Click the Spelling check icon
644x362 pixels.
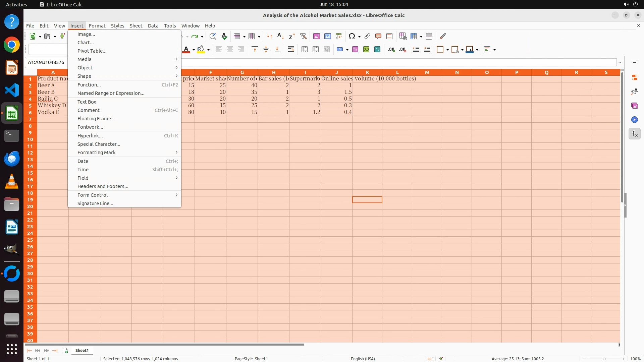click(224, 36)
